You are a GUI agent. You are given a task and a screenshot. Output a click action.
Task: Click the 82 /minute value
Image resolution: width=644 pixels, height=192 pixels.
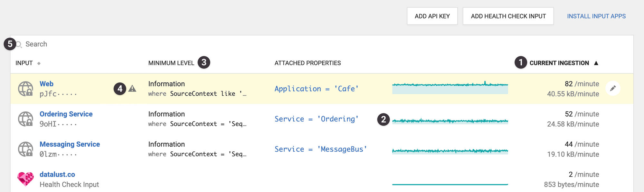point(582,84)
